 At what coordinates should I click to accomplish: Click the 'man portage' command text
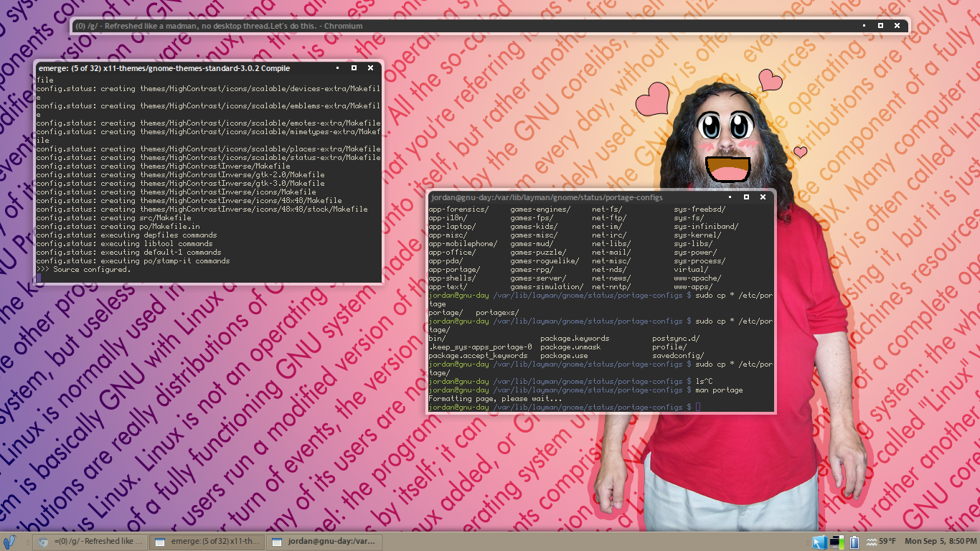pyautogui.click(x=719, y=390)
